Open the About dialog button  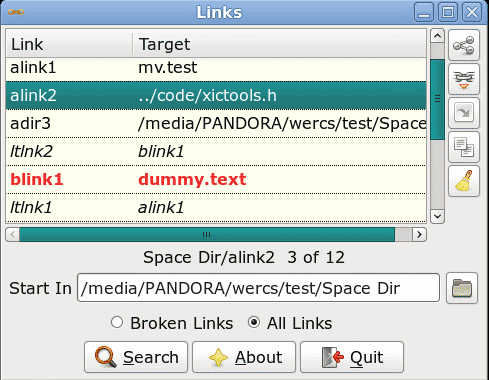[x=244, y=357]
